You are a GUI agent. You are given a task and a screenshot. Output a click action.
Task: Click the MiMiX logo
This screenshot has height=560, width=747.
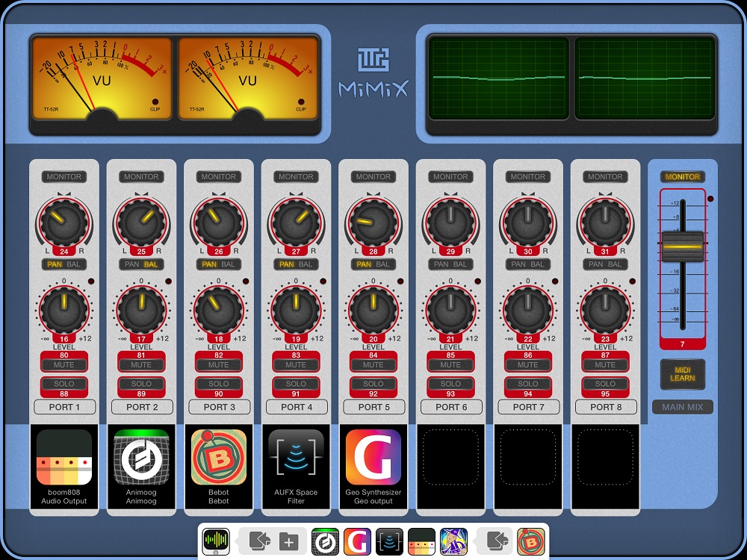point(373,73)
